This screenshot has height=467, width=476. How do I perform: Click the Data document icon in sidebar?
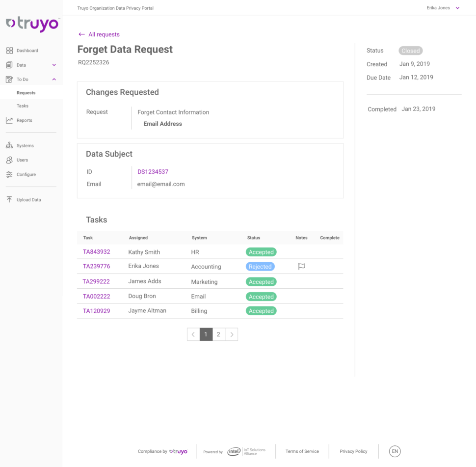tap(9, 65)
